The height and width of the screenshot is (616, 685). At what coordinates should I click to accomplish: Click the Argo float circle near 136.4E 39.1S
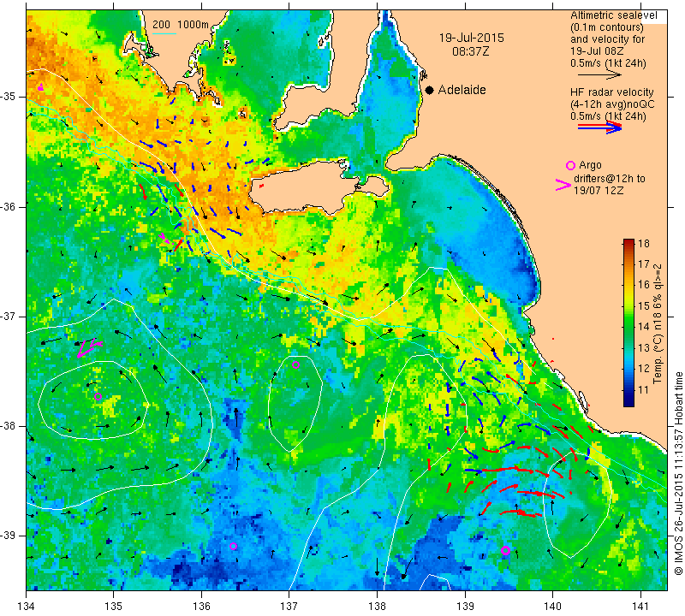(x=233, y=546)
